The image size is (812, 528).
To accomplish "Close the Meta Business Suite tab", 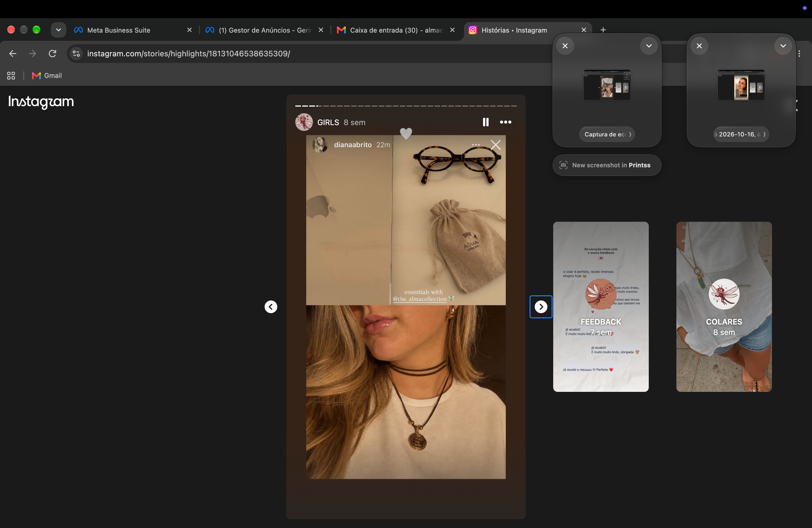I will point(189,30).
